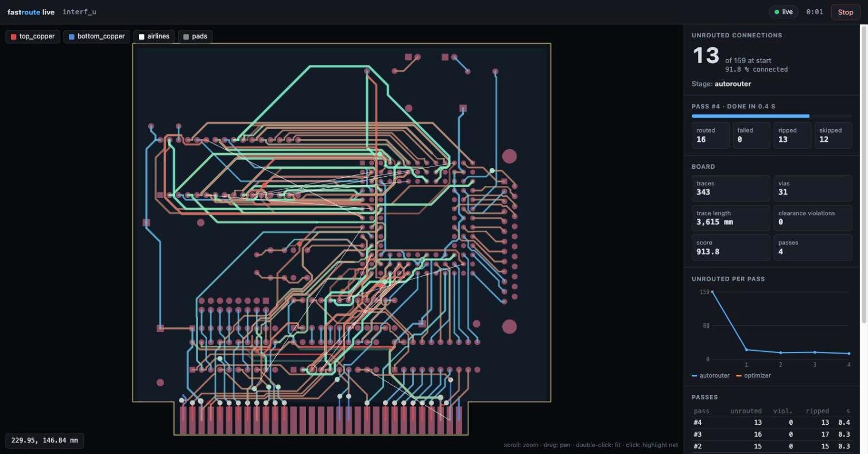868x454 pixels.
Task: Select pass #2 row in passes table
Action: click(772, 446)
